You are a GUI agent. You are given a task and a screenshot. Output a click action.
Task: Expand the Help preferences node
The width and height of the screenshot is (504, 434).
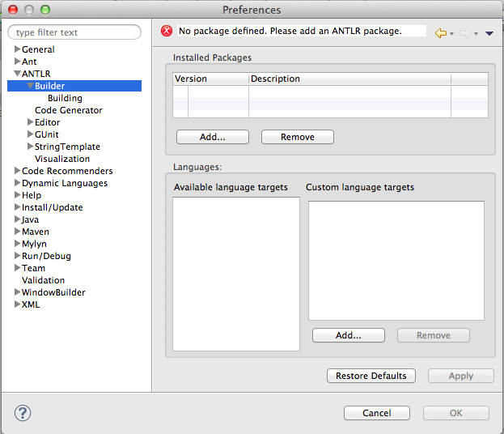click(x=17, y=195)
